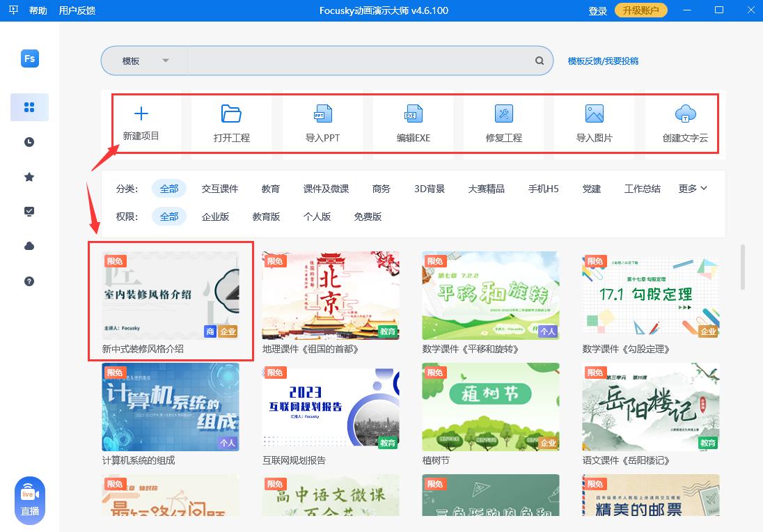This screenshot has height=532, width=763.
Task: Launch live streaming via the 直播 icon
Action: tap(29, 498)
